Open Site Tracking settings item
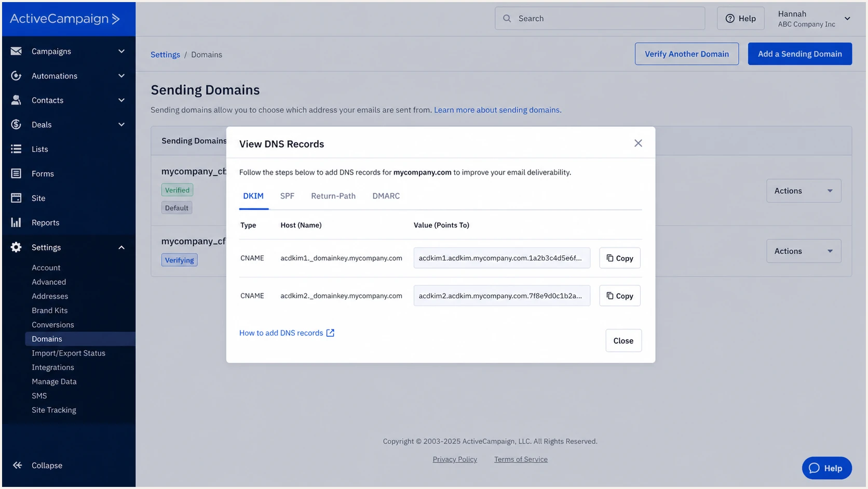 click(x=54, y=410)
